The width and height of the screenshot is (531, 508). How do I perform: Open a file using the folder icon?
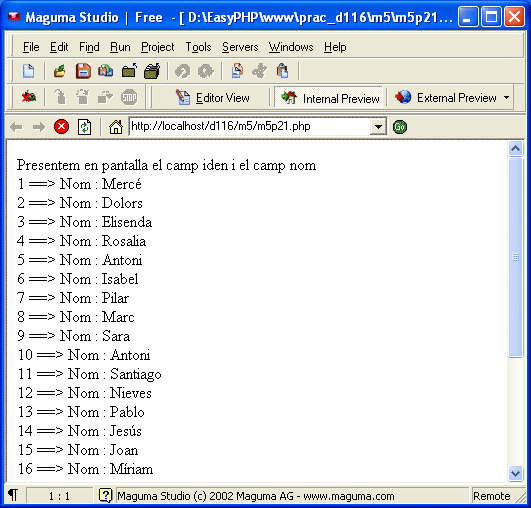pyautogui.click(x=60, y=71)
